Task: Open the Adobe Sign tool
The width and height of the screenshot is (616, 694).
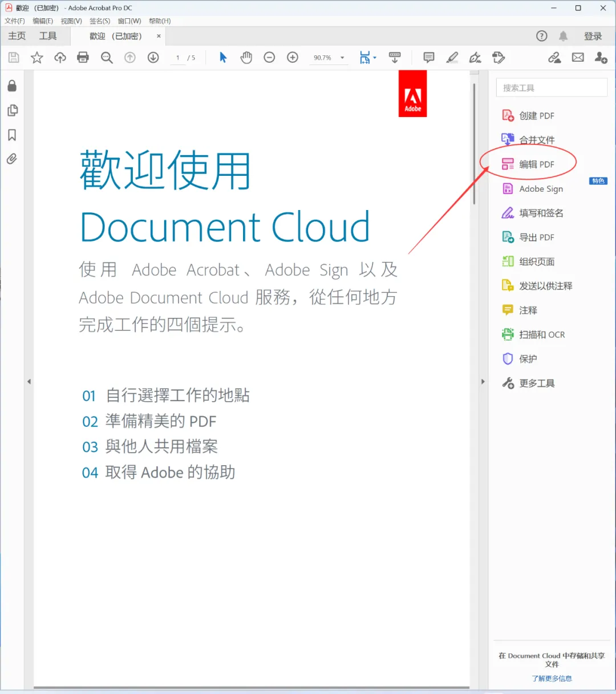Action: [x=532, y=189]
